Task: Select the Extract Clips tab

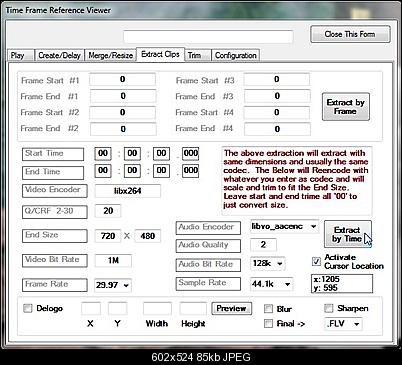Action: pyautogui.click(x=160, y=54)
